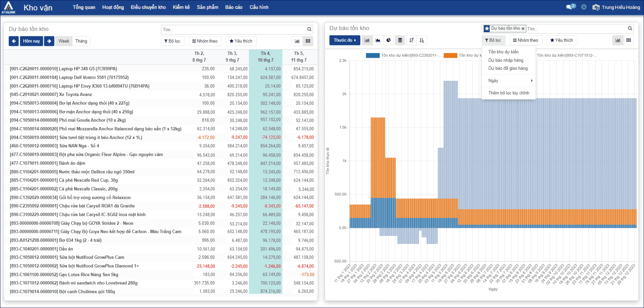Switch to Tháng view
Image resolution: width=644 pixels, height=308 pixels.
click(81, 41)
